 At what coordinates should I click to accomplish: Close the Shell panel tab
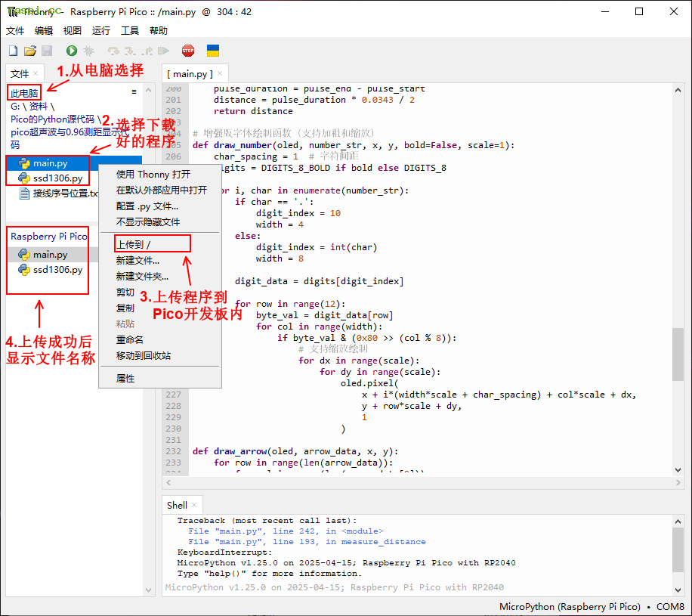194,505
